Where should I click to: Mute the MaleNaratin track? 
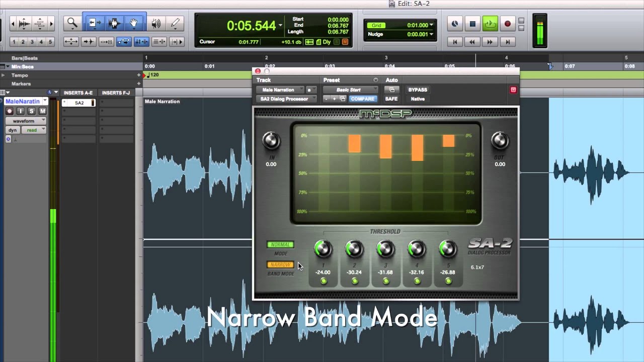43,111
